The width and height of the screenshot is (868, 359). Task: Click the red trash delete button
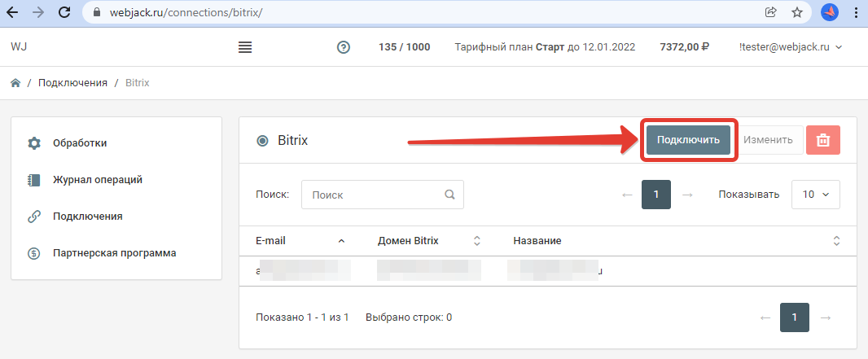pyautogui.click(x=822, y=140)
